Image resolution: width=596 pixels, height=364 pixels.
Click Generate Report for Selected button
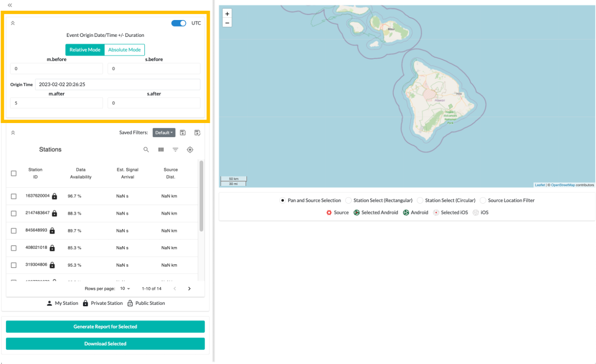coord(105,327)
